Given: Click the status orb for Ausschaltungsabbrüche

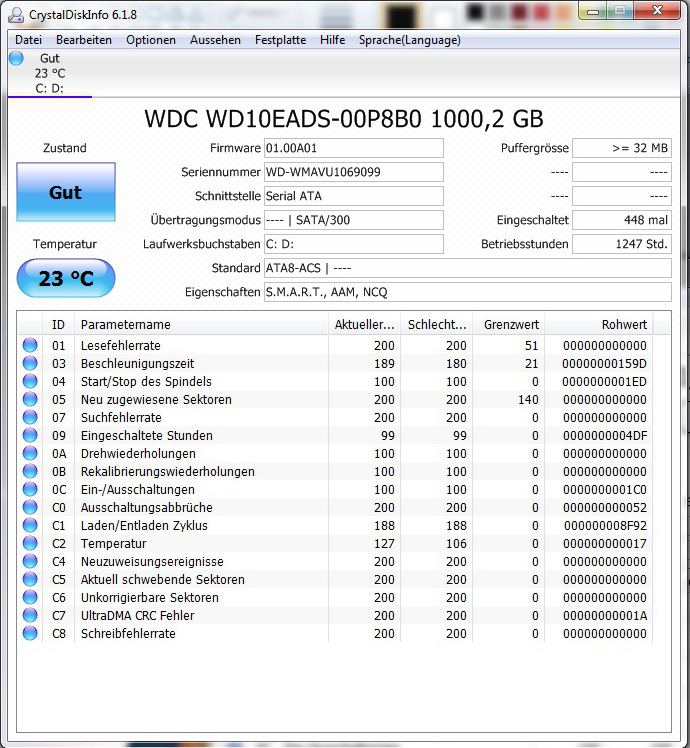Looking at the screenshot, I should click(30, 507).
